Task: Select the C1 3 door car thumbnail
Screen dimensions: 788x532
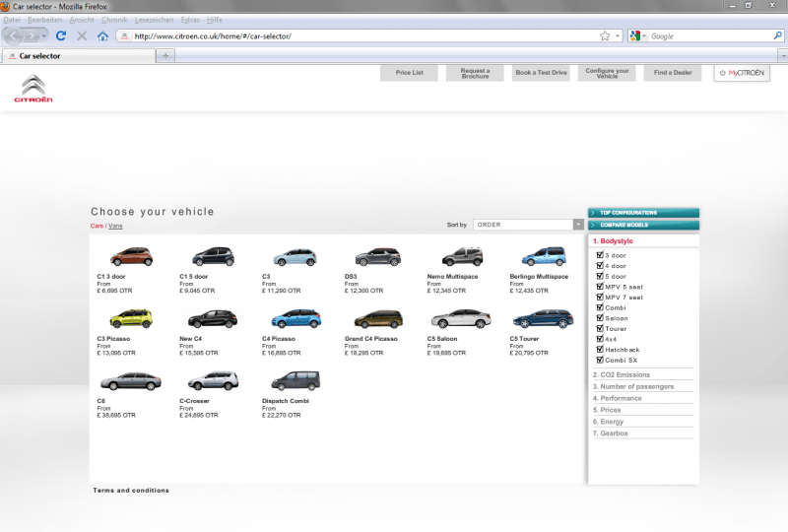Action: click(x=131, y=256)
